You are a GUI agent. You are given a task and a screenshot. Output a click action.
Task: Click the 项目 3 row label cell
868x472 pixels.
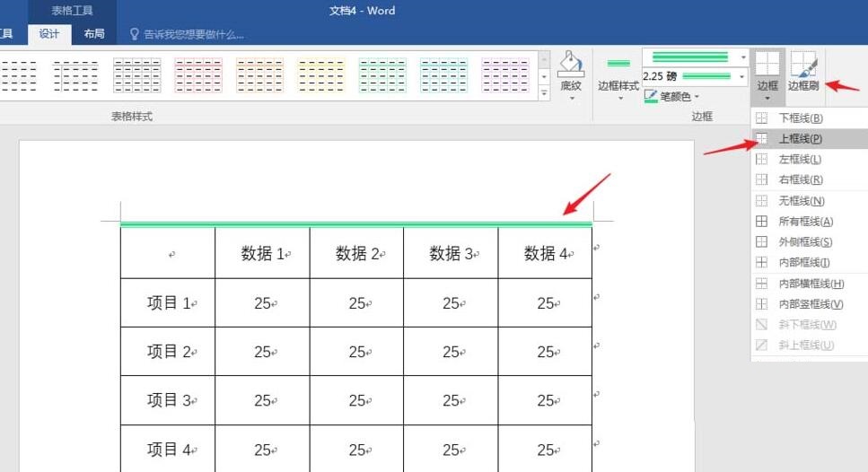168,400
